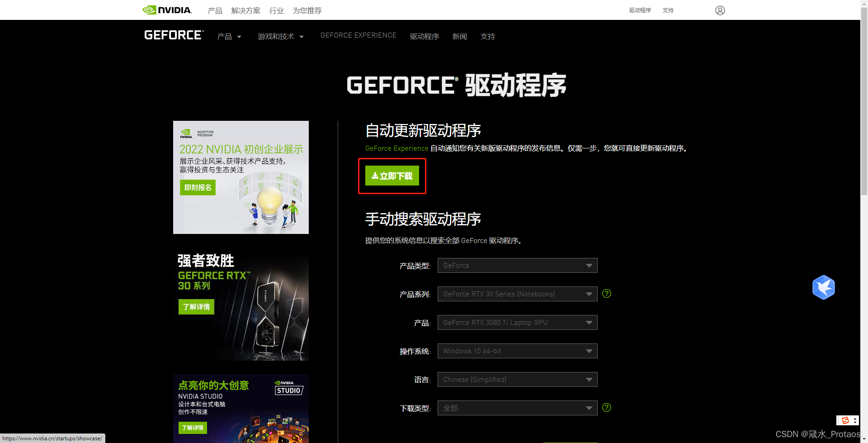Viewport: 868px width, 443px height.
Task: Click the green help icon beside 下载类型
Action: 607,408
